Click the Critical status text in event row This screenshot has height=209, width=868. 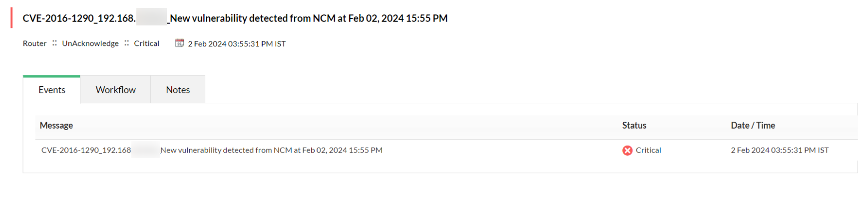tap(648, 150)
